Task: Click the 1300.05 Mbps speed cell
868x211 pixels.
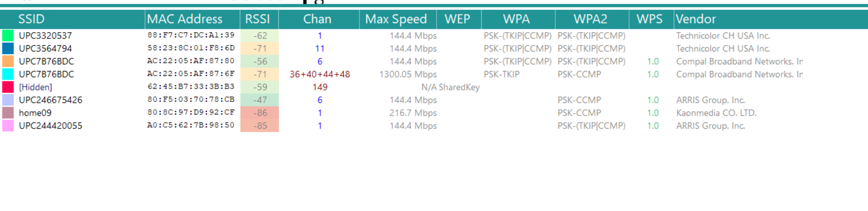Action: (408, 74)
